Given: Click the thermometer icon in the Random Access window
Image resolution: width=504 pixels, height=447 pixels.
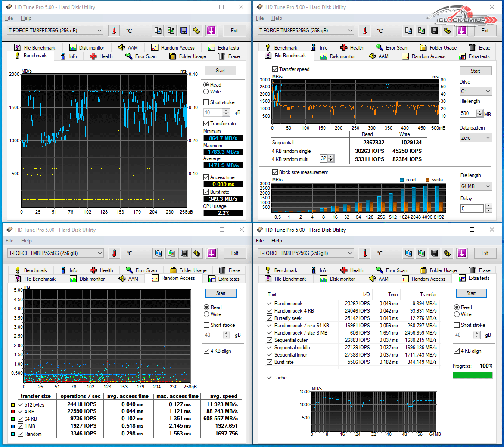Looking at the screenshot, I should tap(114, 253).
